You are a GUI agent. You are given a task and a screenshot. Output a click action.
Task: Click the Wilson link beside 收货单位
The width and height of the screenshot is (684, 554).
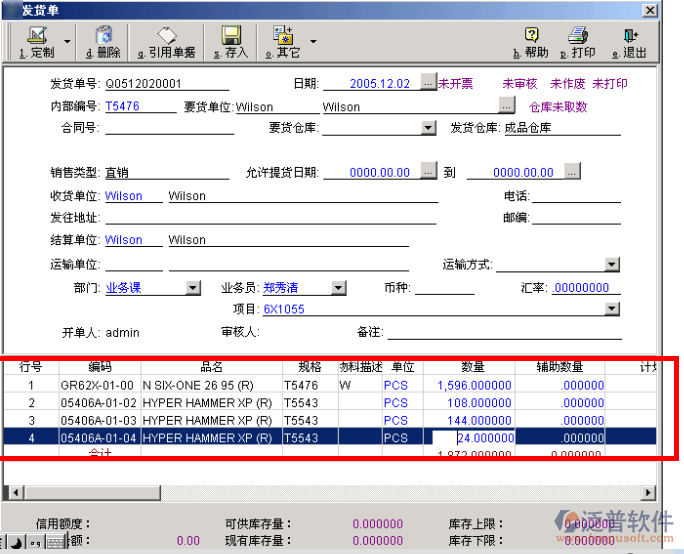tap(124, 197)
